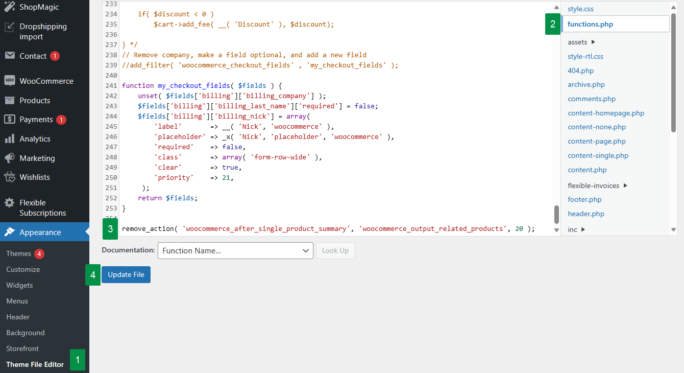
Task: Click the Flexible Subscriptions gear icon
Action: (x=10, y=202)
